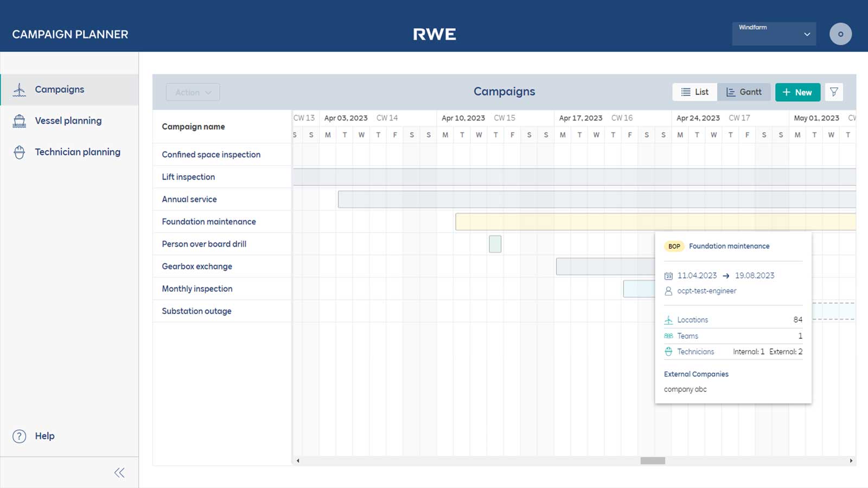
Task: Open the Help question mark icon
Action: pos(19,436)
